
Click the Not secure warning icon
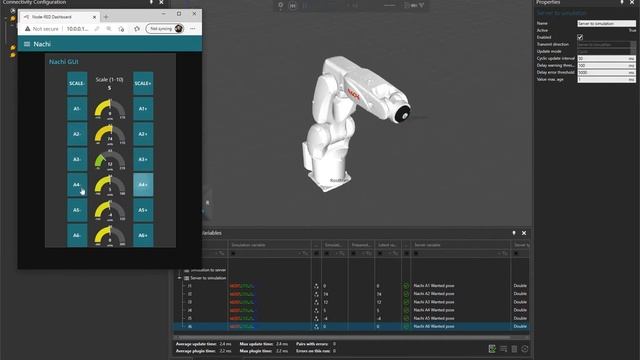tap(27, 29)
